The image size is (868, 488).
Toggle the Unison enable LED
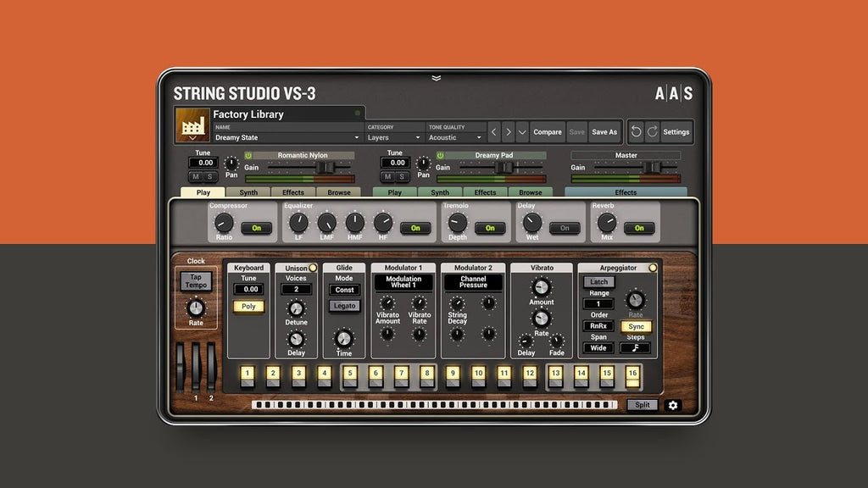313,268
